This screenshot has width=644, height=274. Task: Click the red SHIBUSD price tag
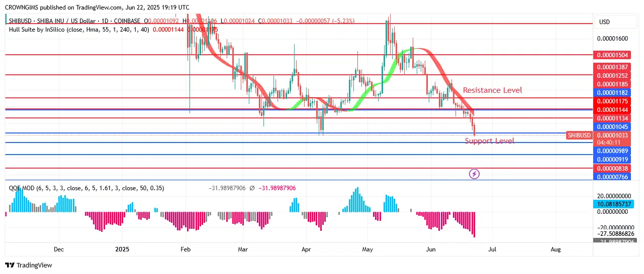click(x=579, y=135)
